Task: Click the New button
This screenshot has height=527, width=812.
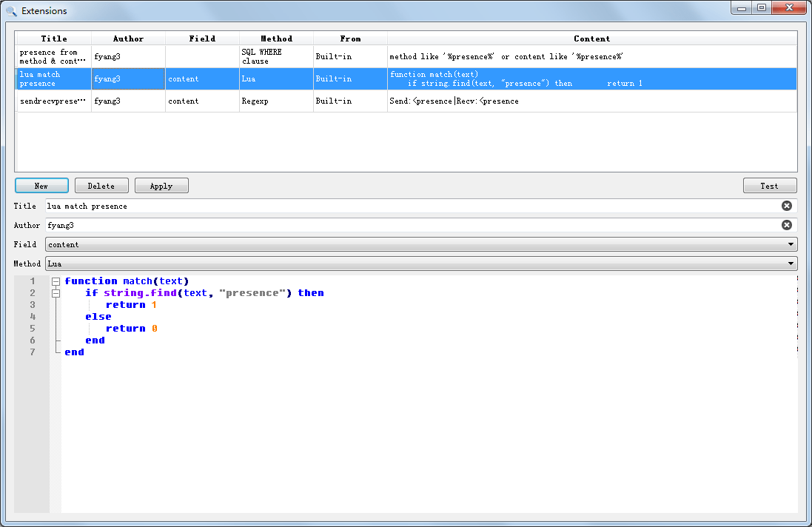Action: (x=41, y=186)
